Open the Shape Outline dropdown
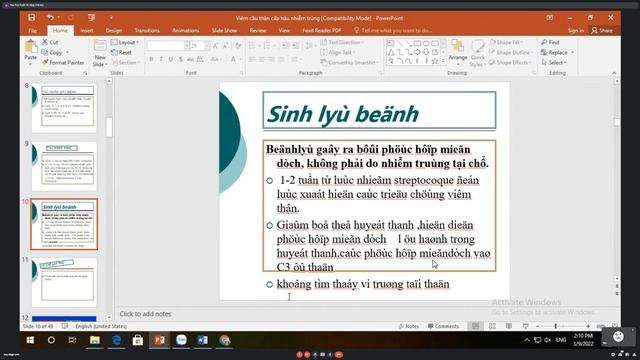This screenshot has height=360, width=640. [511, 52]
